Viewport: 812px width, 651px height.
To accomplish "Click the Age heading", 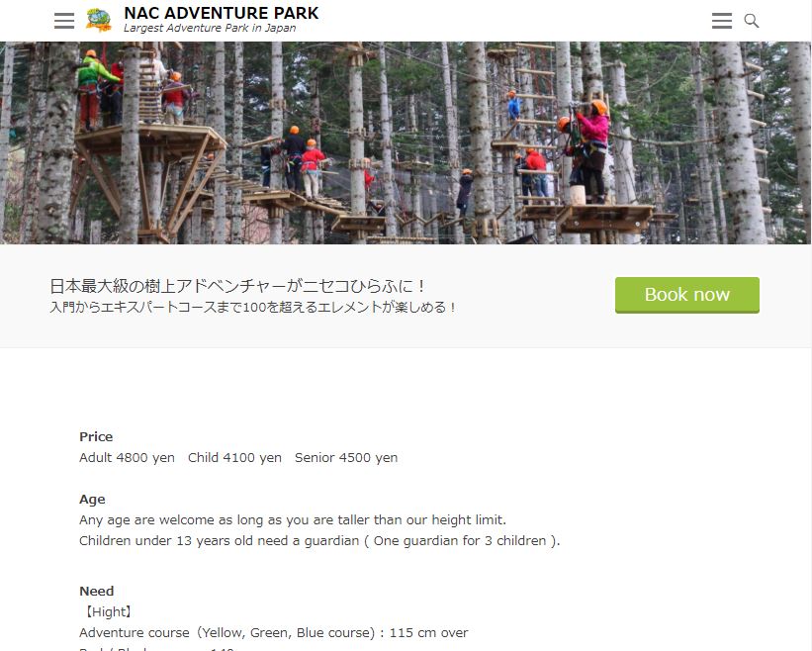I will pyautogui.click(x=92, y=500).
